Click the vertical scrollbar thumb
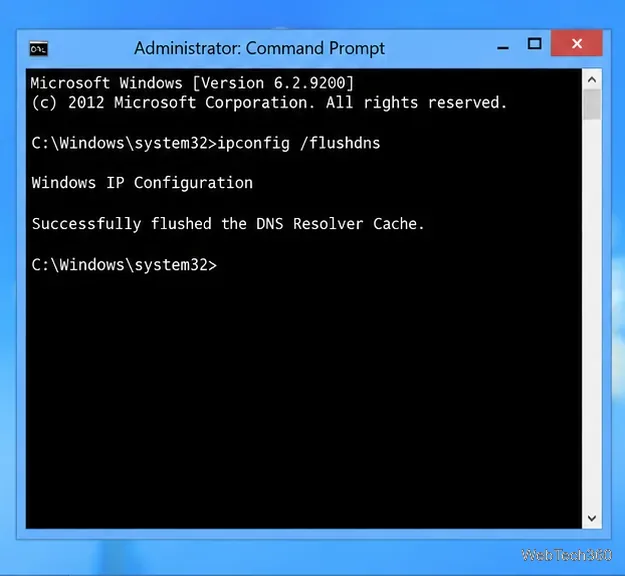Screen dimensions: 625x576 tap(592, 104)
